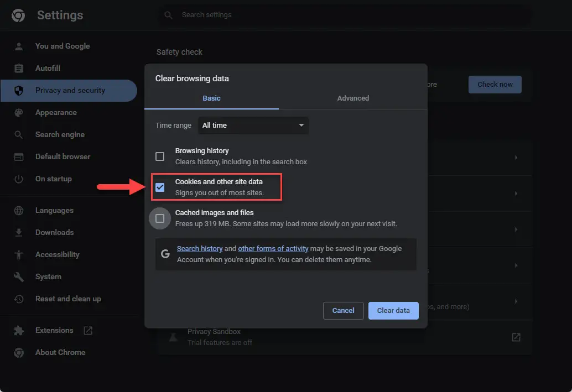Viewport: 572px width, 392px height.
Task: Open the Search history link
Action: (x=200, y=249)
